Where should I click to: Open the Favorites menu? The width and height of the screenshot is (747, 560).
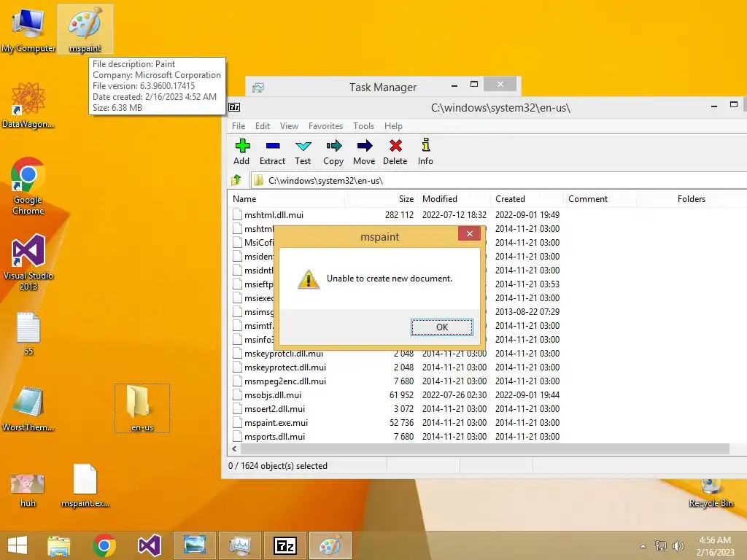pyautogui.click(x=326, y=125)
